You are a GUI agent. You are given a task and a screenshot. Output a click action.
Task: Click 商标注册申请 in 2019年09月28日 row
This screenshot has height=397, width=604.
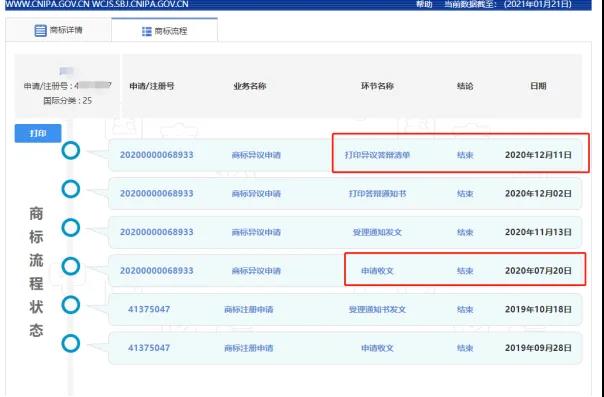(x=248, y=348)
